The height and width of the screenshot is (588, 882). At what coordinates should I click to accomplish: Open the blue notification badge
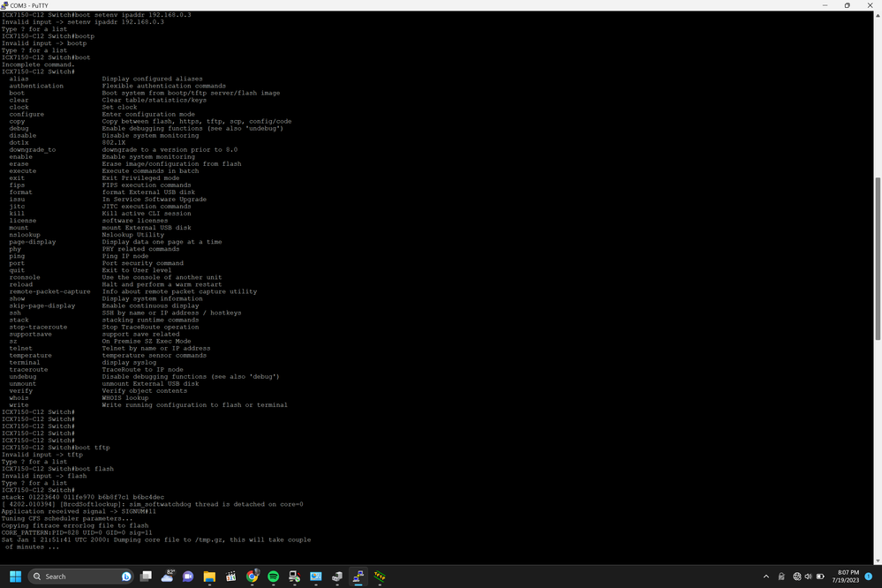pyautogui.click(x=869, y=577)
